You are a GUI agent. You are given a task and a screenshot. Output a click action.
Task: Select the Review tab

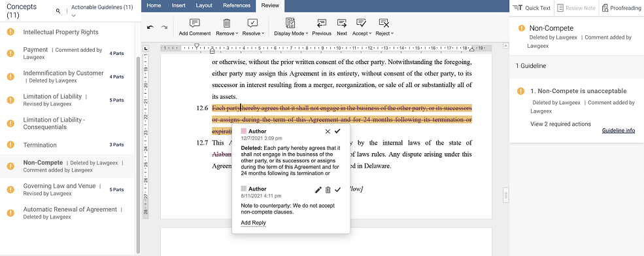click(270, 5)
